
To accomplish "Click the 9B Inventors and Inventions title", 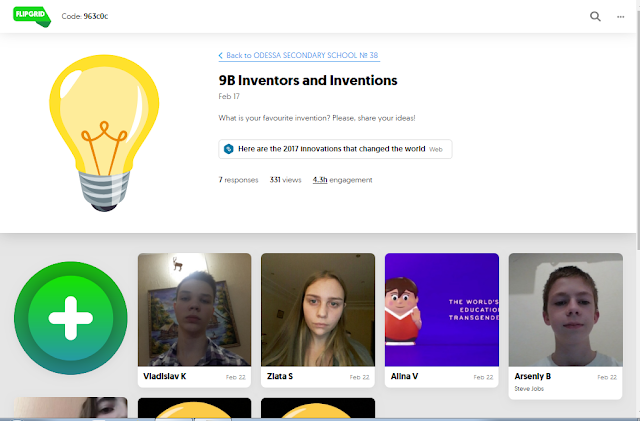I will 308,80.
